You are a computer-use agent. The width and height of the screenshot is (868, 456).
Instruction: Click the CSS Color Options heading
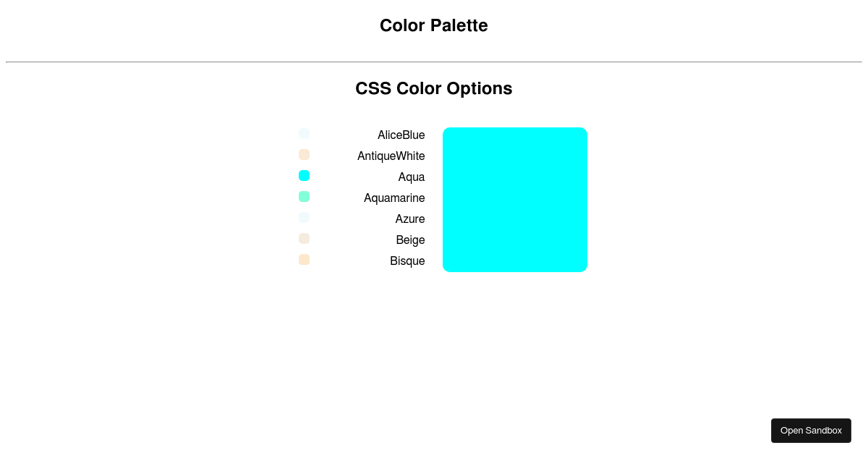click(434, 88)
